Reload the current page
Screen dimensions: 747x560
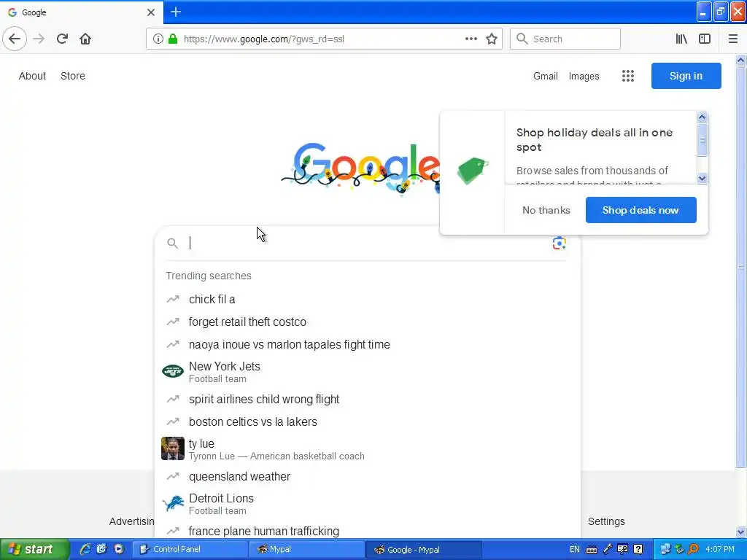click(62, 39)
